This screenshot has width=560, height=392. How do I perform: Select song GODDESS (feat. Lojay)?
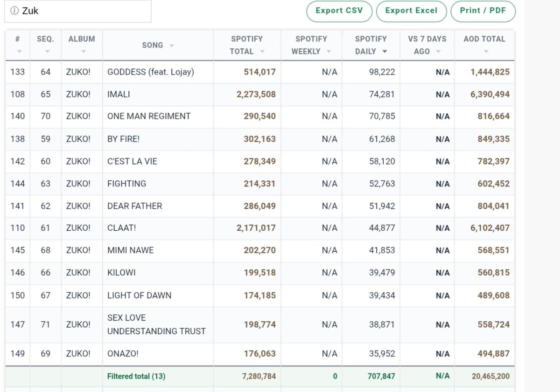coord(151,72)
